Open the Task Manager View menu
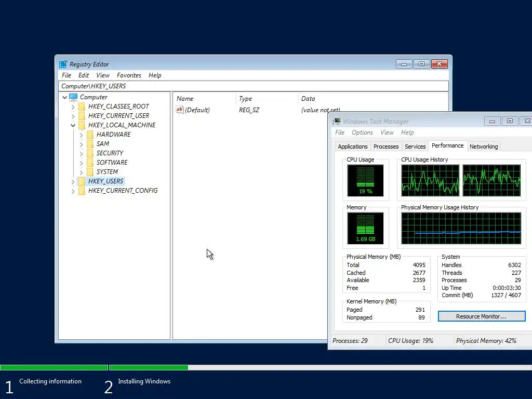Viewport: 532px width, 399px height. 387,132
